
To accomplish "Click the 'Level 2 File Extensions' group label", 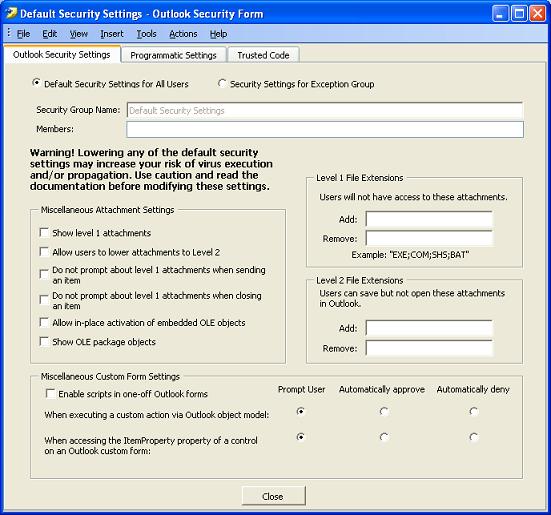I will coord(359,280).
